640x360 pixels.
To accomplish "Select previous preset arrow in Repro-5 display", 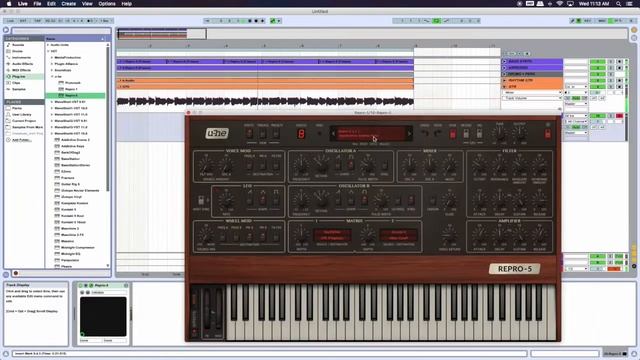I will tap(333, 133).
